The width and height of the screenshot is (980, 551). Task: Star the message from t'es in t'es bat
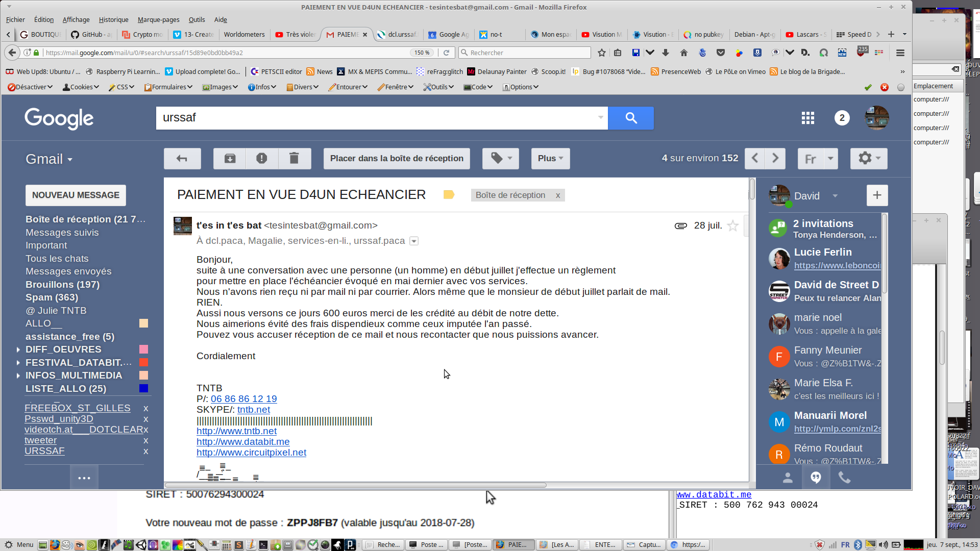(x=733, y=226)
